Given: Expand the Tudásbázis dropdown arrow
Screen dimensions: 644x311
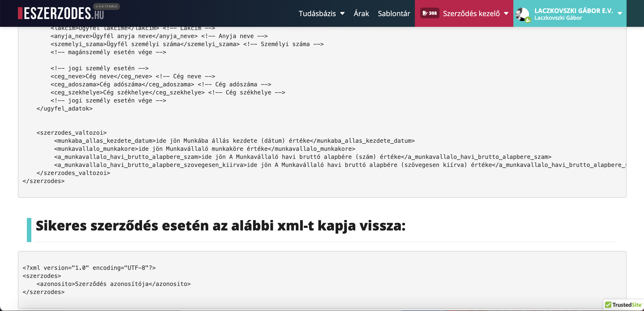Looking at the screenshot, I should [x=343, y=13].
